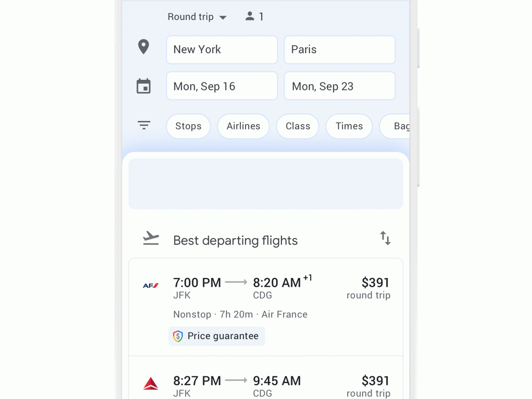Open the Bags filter chip

tap(397, 126)
